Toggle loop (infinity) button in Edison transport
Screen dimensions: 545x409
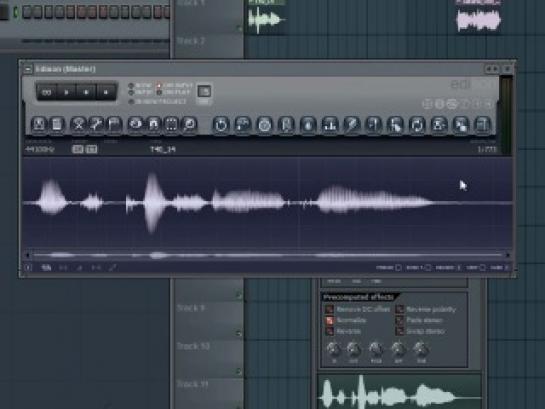[47, 92]
